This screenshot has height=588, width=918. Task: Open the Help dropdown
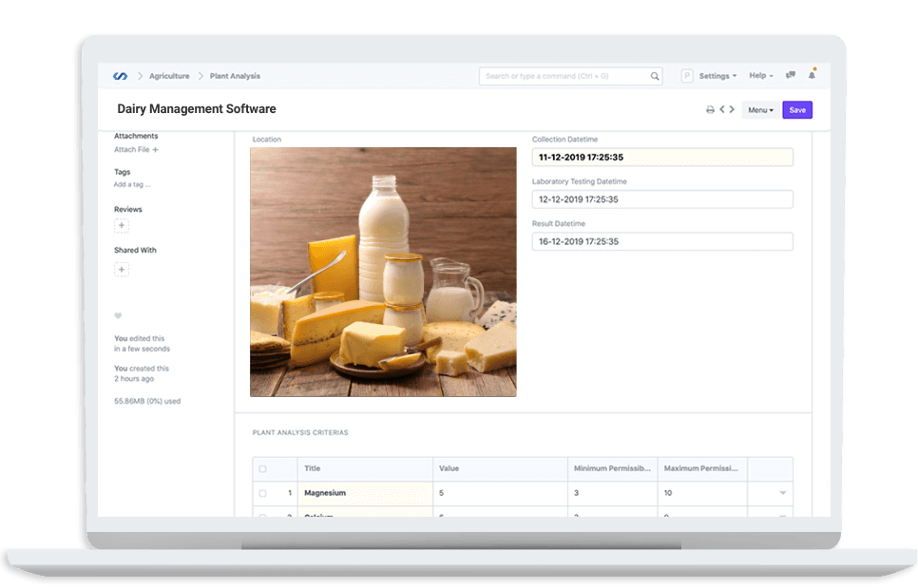(758, 75)
